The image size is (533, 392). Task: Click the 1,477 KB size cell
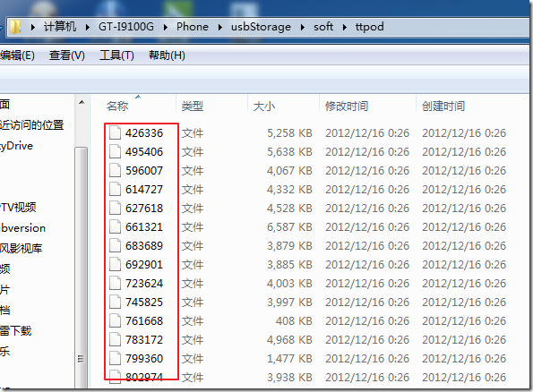coord(289,358)
